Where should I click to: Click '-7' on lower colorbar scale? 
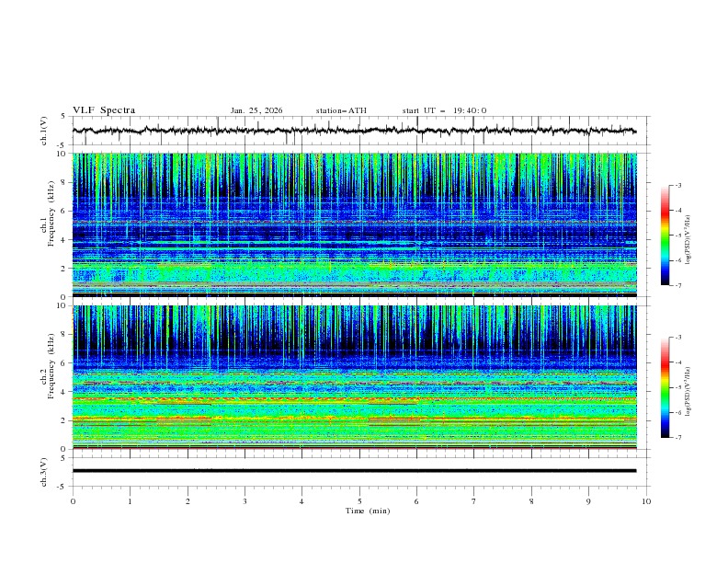[677, 437]
